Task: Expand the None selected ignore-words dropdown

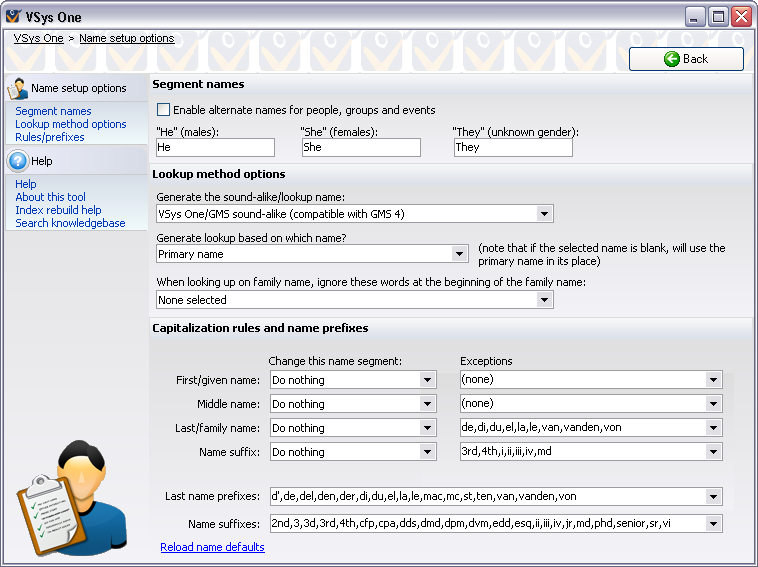Action: 544,300
